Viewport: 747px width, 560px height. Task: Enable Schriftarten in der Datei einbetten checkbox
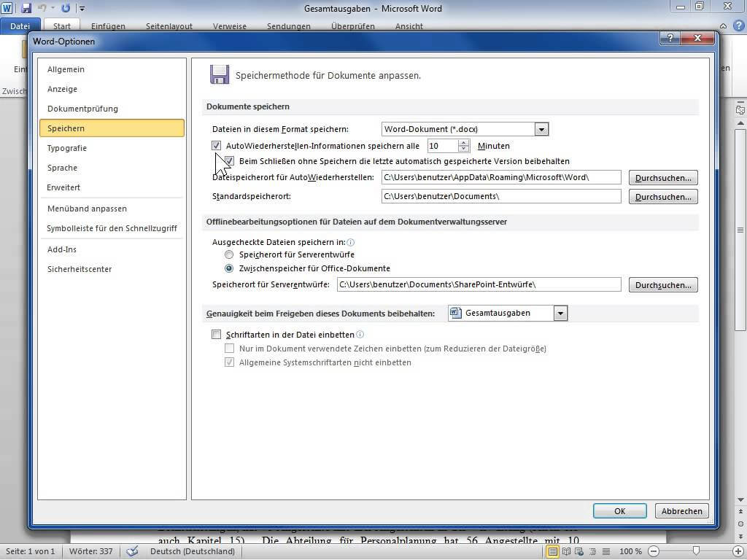[x=216, y=335]
